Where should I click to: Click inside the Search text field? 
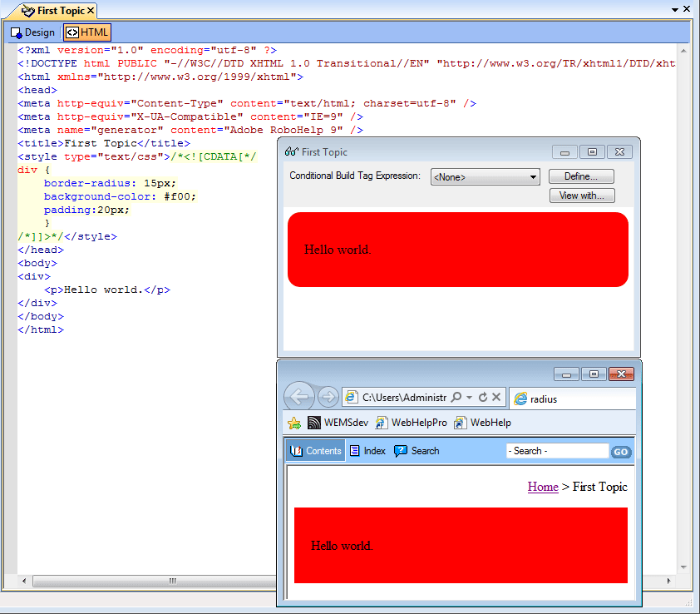pyautogui.click(x=555, y=450)
